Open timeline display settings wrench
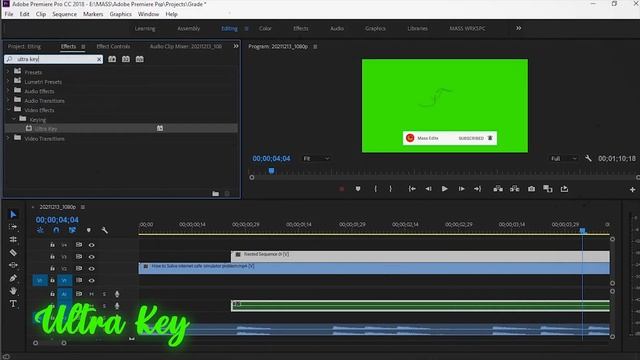 tap(104, 230)
